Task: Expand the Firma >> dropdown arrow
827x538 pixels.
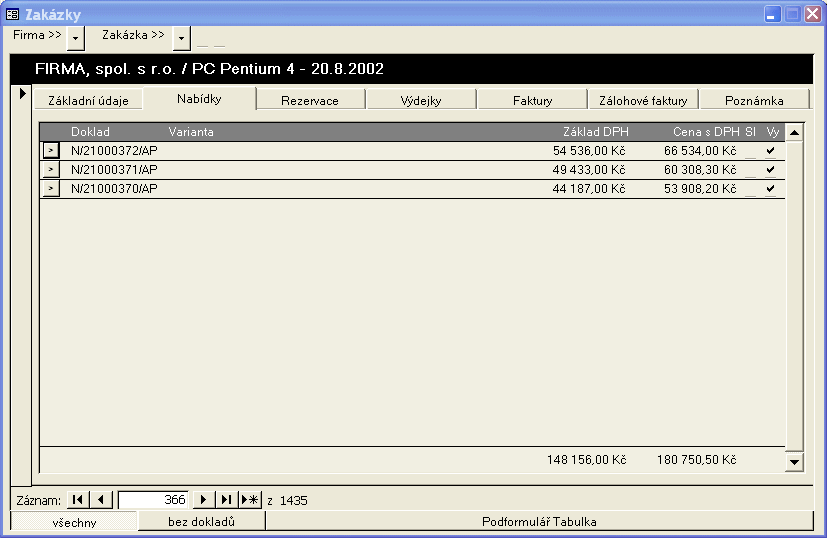Action: coord(76,38)
